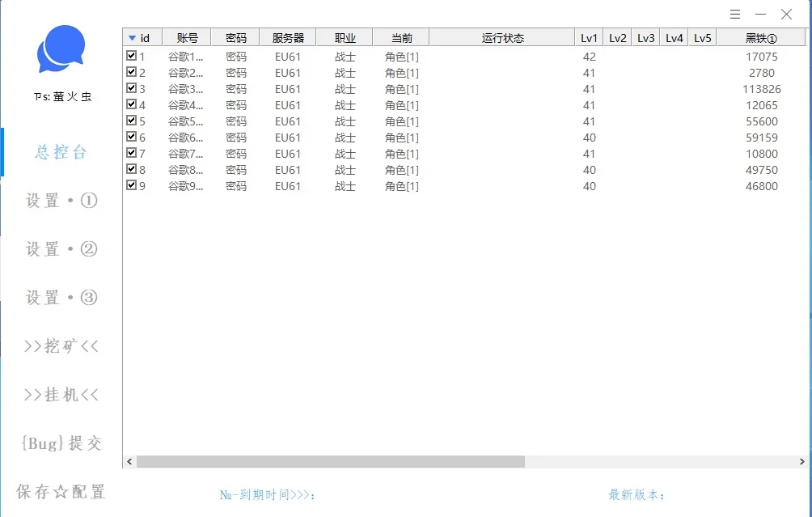812x517 pixels.
Task: Click the horizontal scrollbar thumb
Action: (x=331, y=461)
